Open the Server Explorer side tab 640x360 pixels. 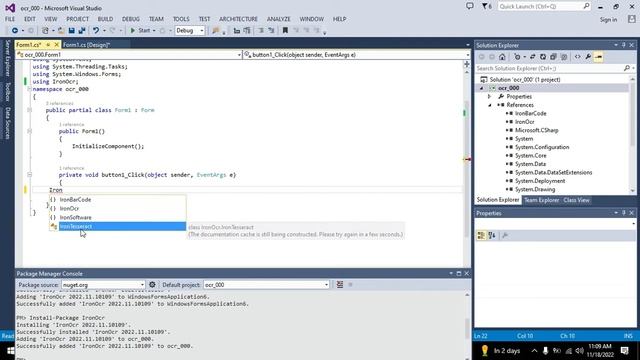click(7, 58)
